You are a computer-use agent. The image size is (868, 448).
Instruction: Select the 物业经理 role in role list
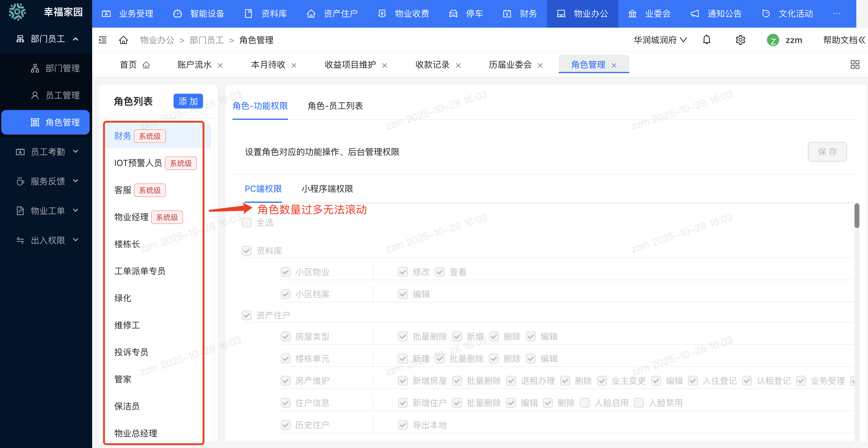(131, 217)
